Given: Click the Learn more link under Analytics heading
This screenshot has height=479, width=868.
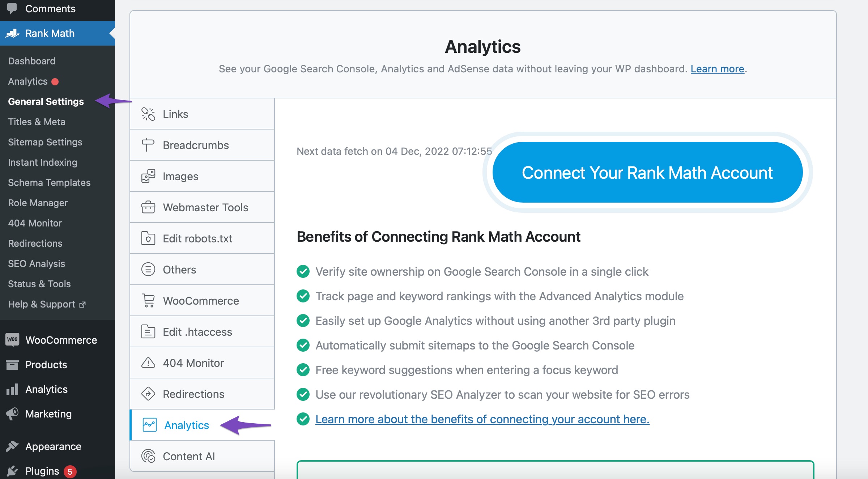Looking at the screenshot, I should click(717, 69).
